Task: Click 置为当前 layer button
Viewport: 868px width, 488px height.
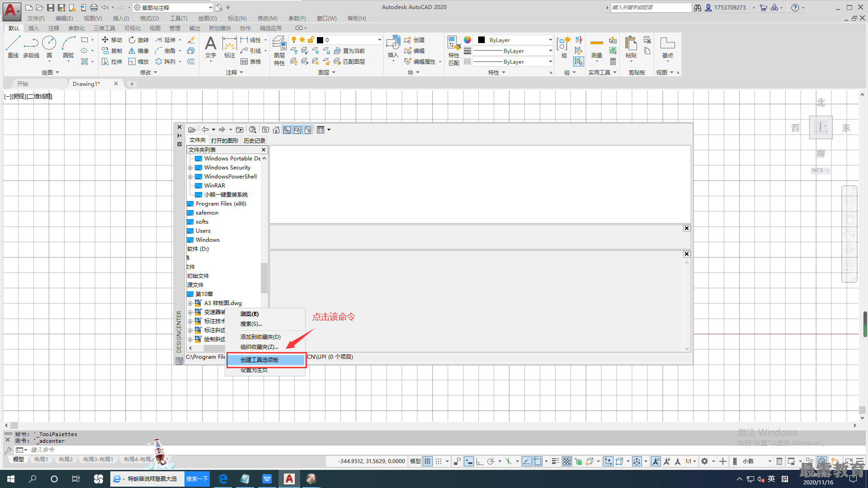Action: point(349,51)
